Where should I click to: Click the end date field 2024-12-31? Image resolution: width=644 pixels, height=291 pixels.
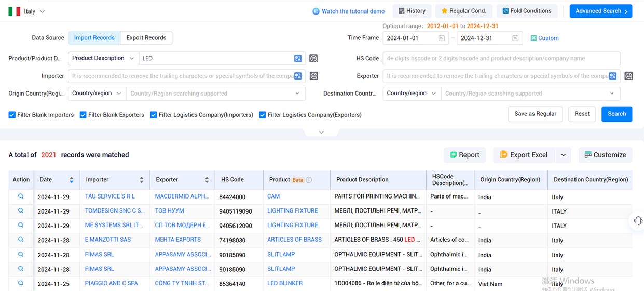[489, 38]
